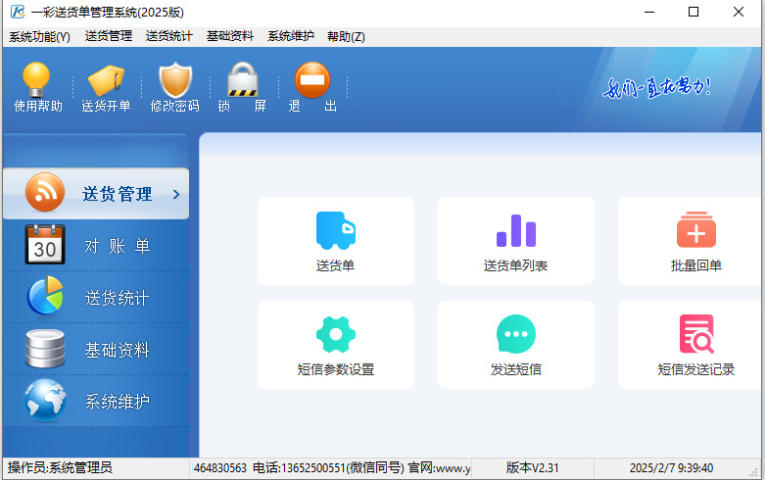Open the 基础资料 database icon

pos(45,348)
